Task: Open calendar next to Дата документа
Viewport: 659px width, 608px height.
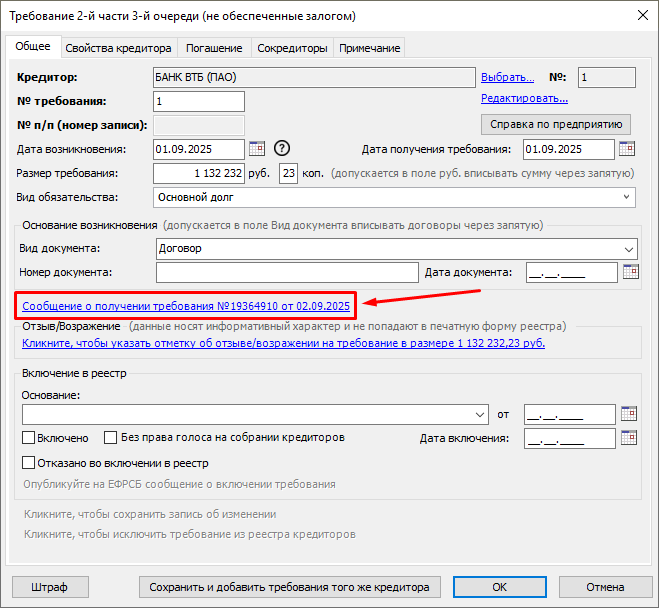Action: click(630, 271)
